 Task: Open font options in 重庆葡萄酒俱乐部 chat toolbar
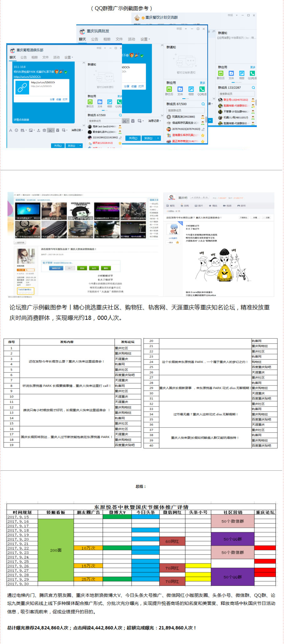pos(11,130)
